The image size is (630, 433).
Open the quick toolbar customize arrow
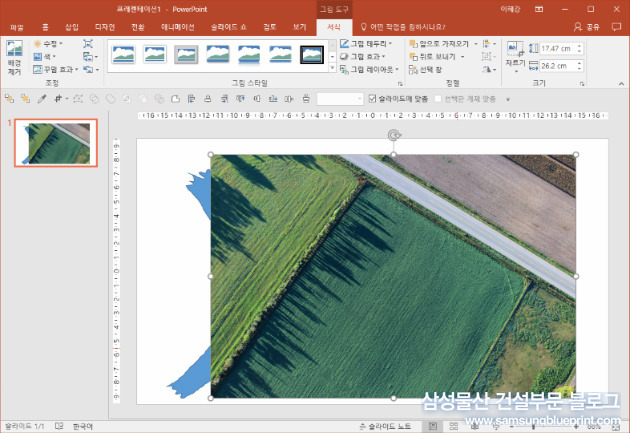[508, 99]
